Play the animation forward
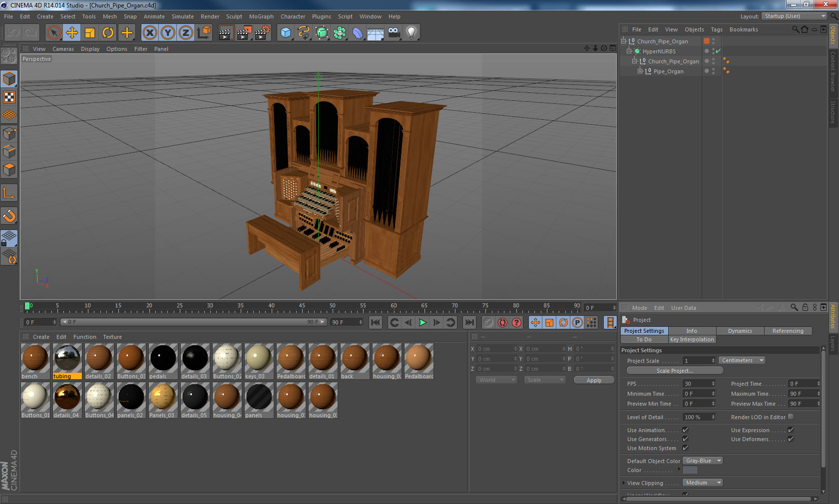839x504 pixels. (422, 322)
